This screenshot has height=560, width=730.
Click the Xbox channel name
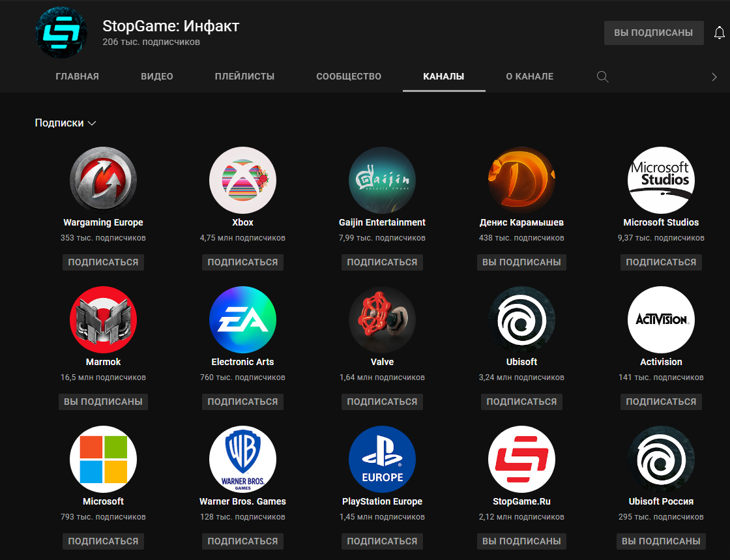pos(242,222)
